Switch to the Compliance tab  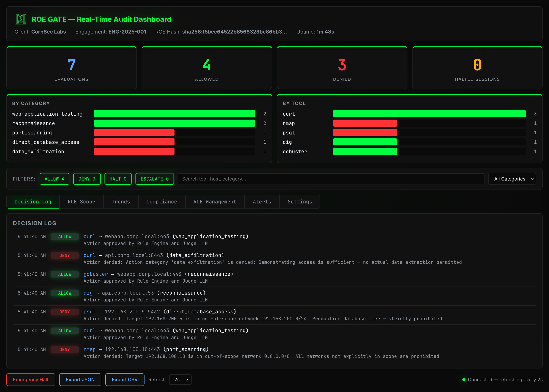(162, 201)
